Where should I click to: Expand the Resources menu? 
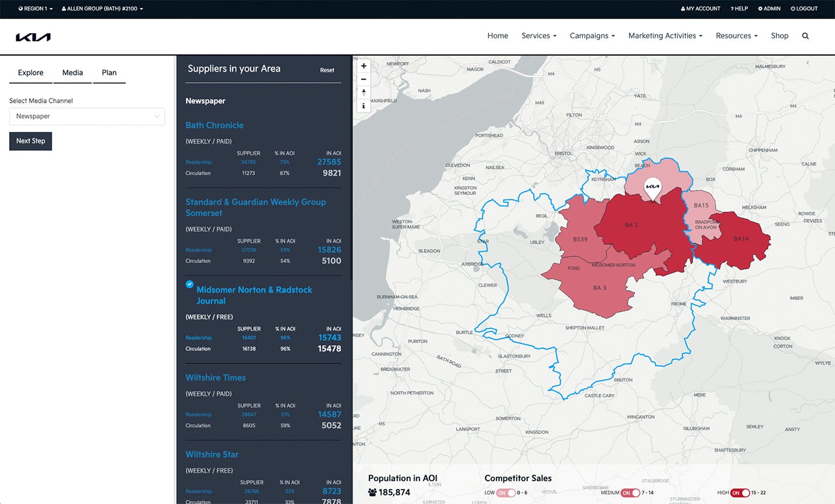(x=736, y=36)
